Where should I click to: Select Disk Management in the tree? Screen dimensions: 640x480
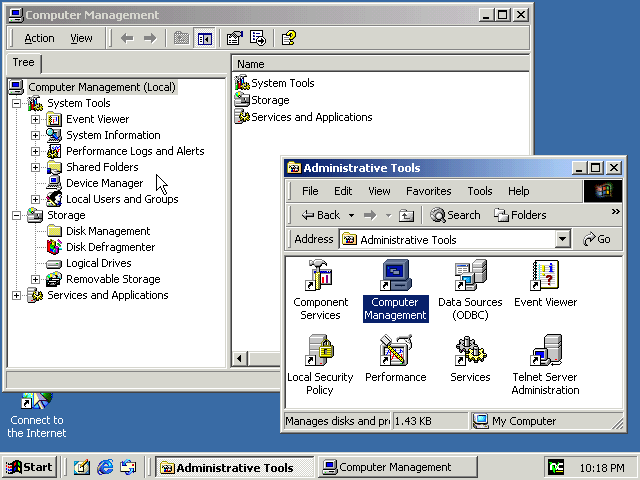108,231
